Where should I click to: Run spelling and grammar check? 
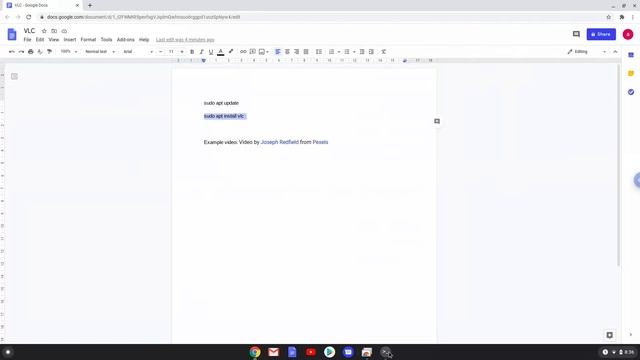40,52
